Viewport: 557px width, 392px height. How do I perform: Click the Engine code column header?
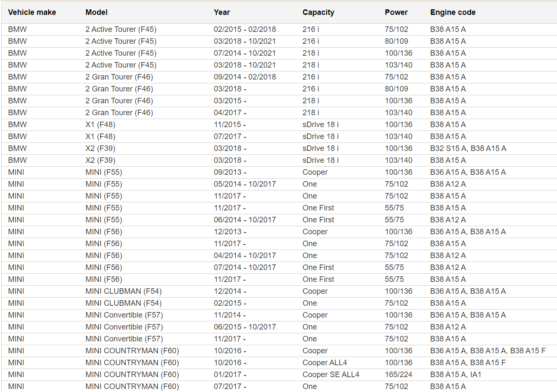pos(453,12)
